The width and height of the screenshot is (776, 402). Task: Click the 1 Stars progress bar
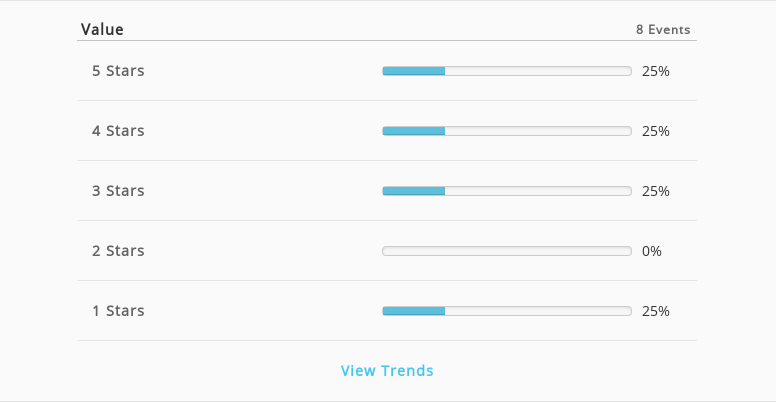[x=507, y=311]
